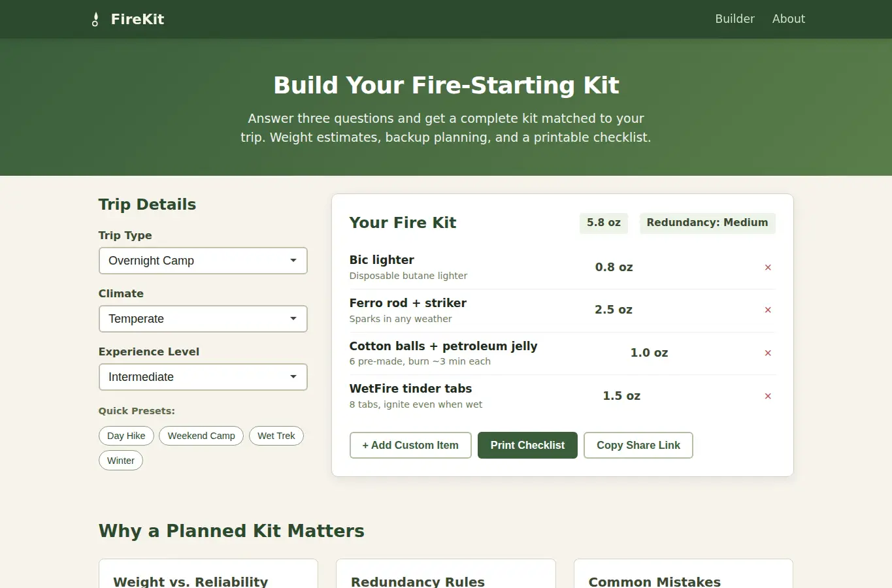Print the kit checklist
This screenshot has height=588, width=892.
[527, 445]
